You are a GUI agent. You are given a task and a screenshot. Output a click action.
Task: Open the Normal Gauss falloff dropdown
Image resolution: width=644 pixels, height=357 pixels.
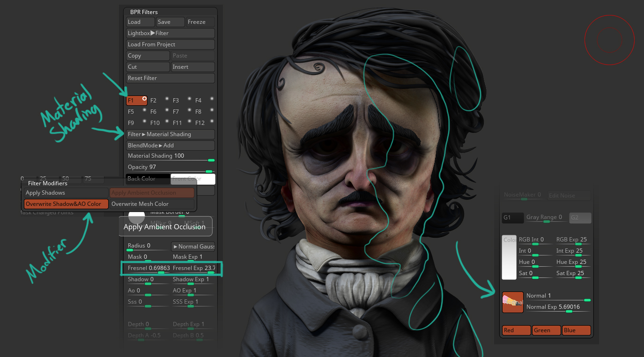pos(193,247)
